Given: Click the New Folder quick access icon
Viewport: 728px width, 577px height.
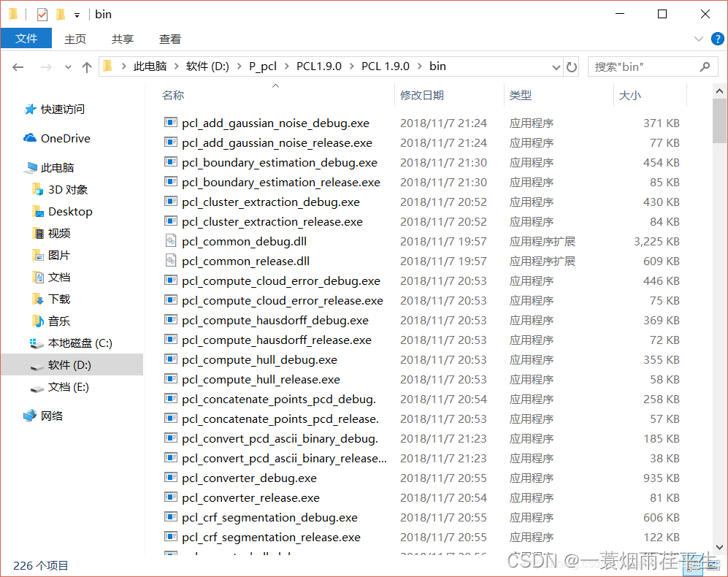Looking at the screenshot, I should (61, 15).
